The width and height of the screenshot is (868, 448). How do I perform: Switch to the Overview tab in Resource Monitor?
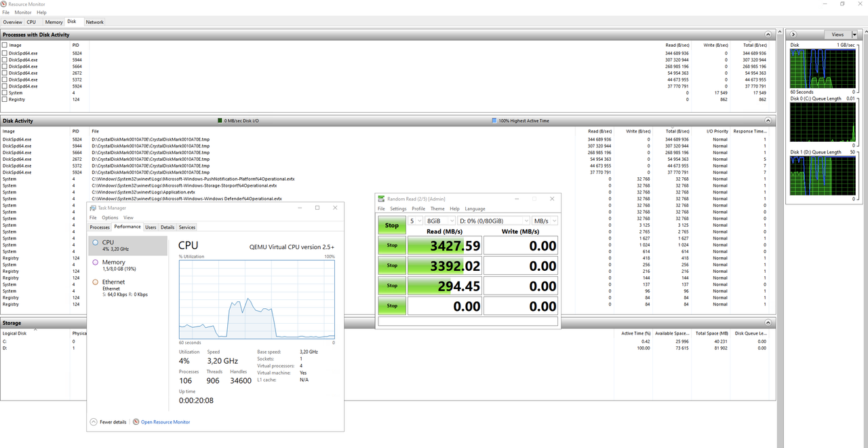12,22
